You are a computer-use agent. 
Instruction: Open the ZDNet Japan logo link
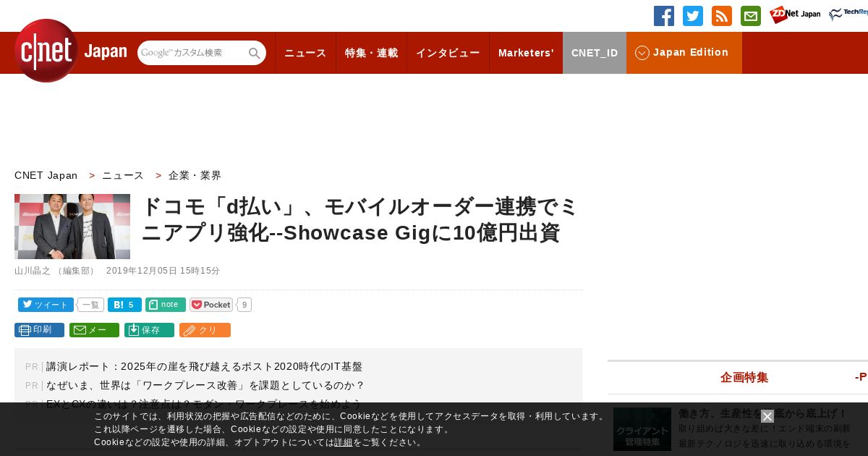795,14
